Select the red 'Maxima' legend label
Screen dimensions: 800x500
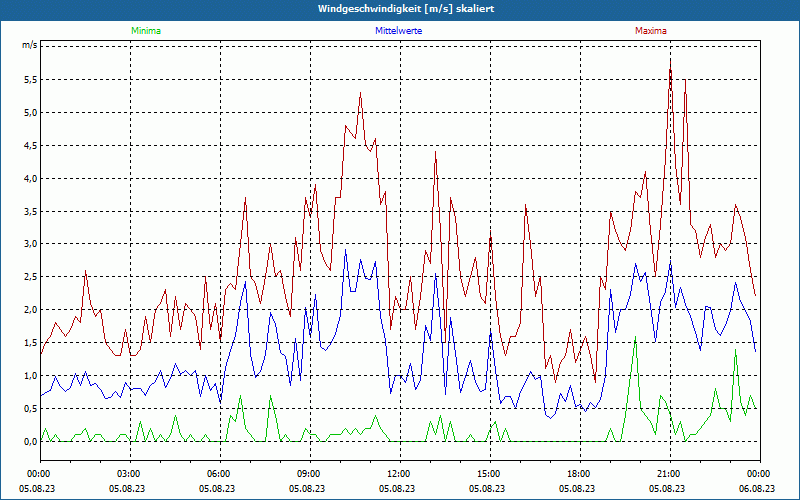coord(651,31)
